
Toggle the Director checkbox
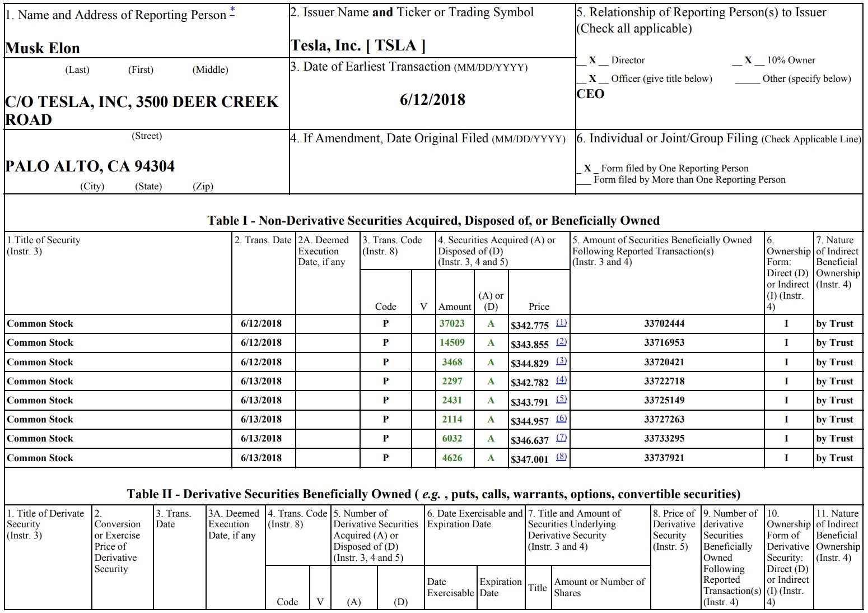(592, 61)
